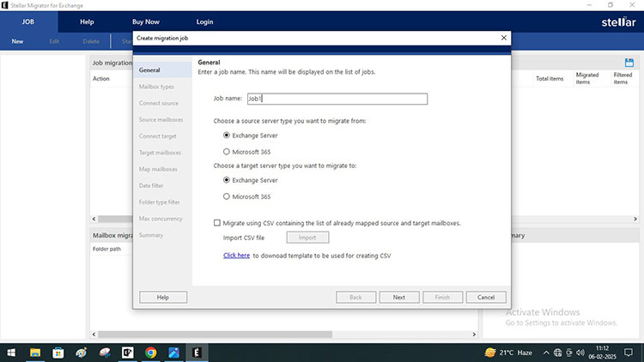Select Microsoft 365 as target server type
Viewport: 644px width, 362px height.
click(227, 196)
